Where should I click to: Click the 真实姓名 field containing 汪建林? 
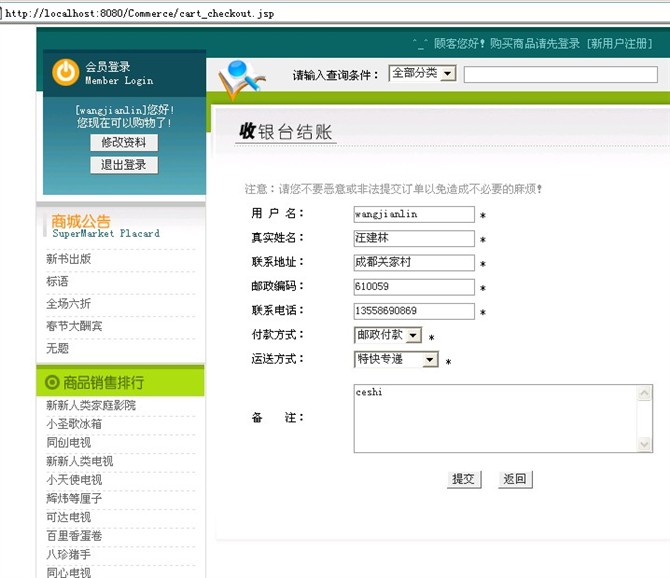[414, 238]
